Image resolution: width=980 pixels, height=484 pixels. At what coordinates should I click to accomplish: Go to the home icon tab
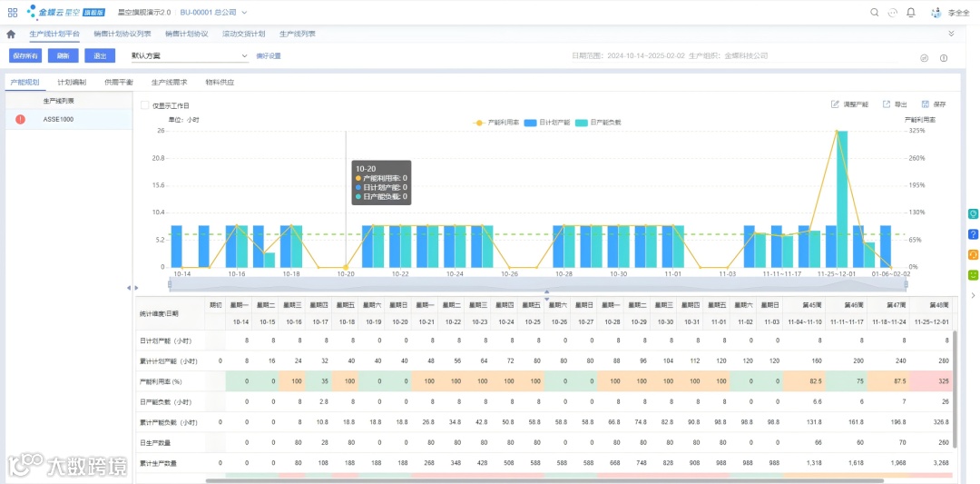[x=11, y=34]
